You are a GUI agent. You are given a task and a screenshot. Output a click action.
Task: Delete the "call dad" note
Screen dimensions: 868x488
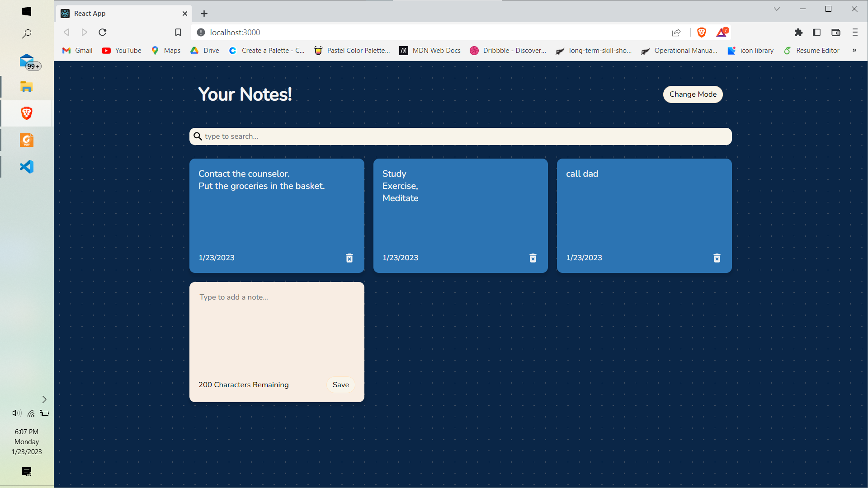tap(717, 258)
